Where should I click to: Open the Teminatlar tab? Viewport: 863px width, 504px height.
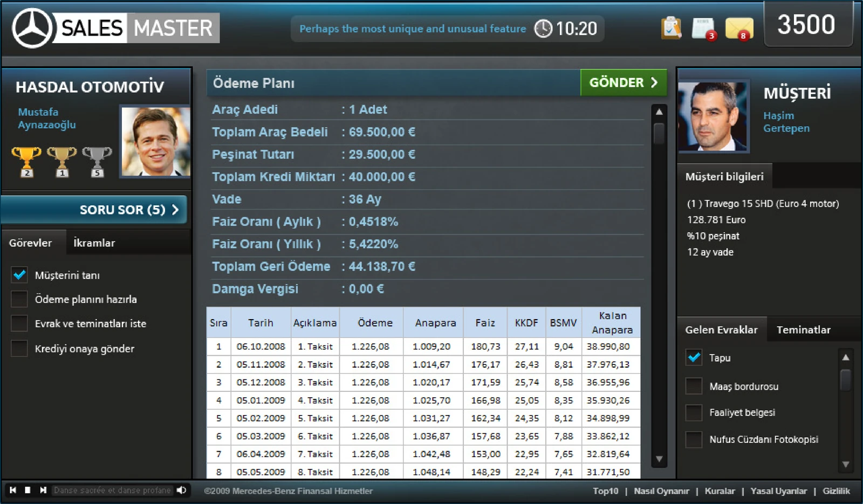point(804,329)
